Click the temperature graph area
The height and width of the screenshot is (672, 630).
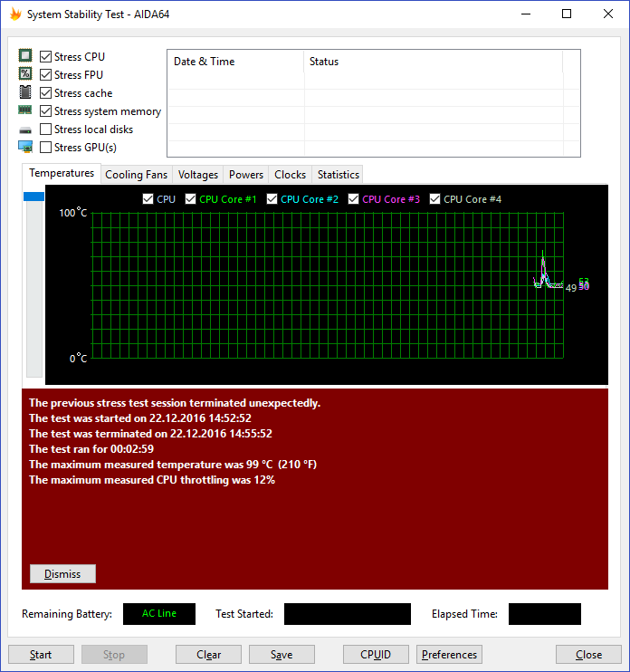point(328,285)
